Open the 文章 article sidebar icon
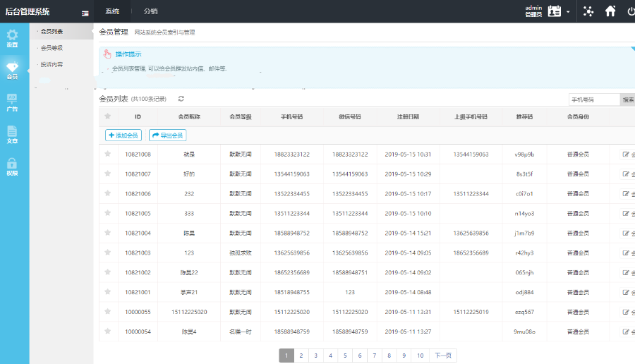635x364 pixels. coord(12,134)
